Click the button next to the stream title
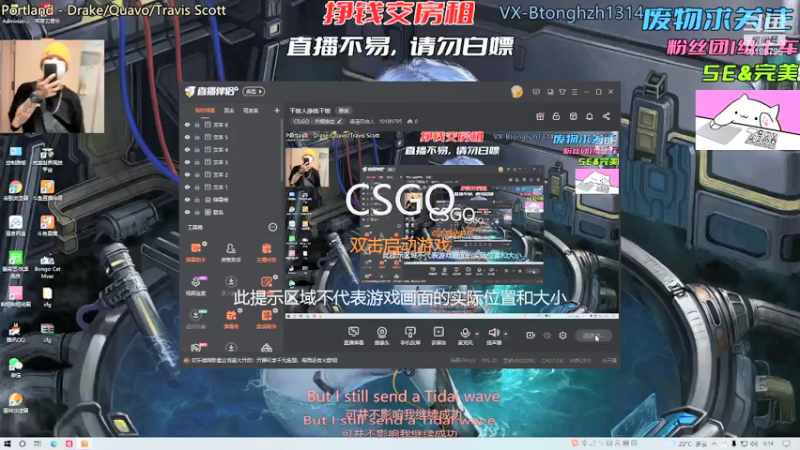800x450 pixels. (344, 111)
